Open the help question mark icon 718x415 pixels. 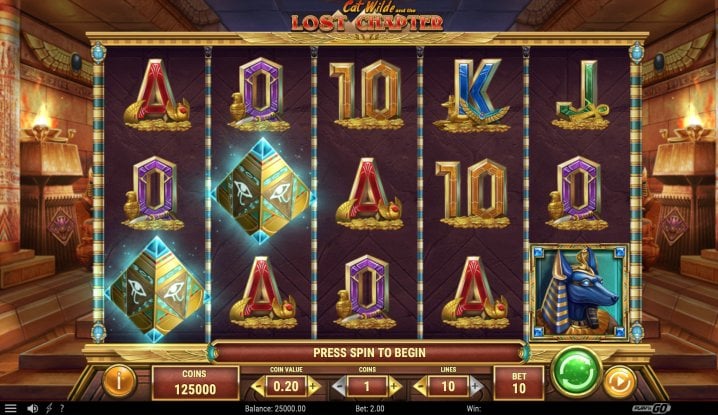(62, 408)
